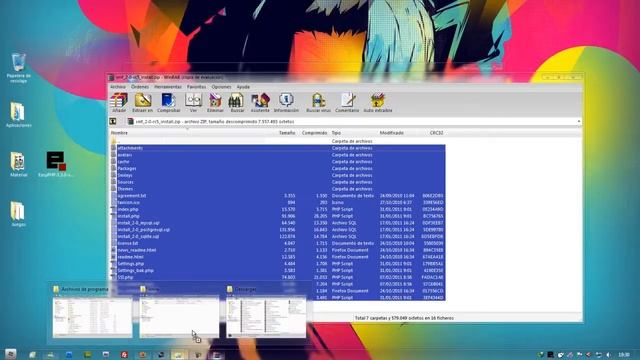Click the Añadir toolbar icon in WinRAR

click(119, 102)
